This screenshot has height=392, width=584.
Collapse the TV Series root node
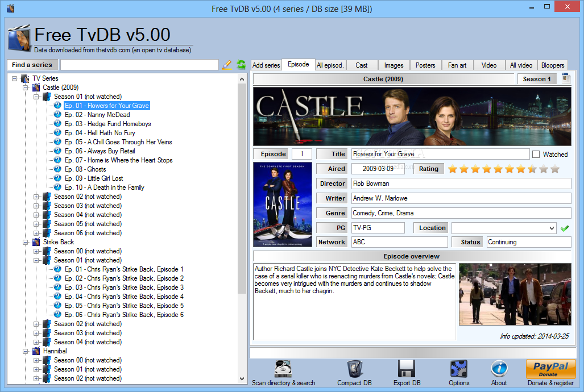click(x=15, y=78)
